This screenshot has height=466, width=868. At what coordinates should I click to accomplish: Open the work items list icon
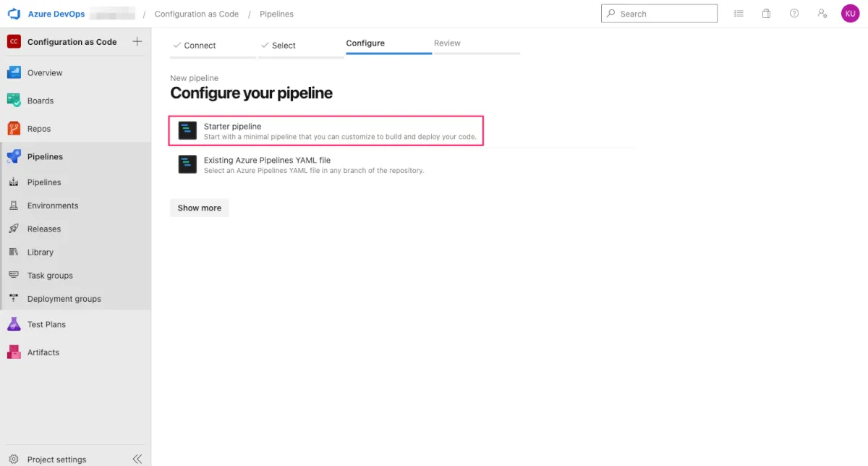pyautogui.click(x=739, y=14)
